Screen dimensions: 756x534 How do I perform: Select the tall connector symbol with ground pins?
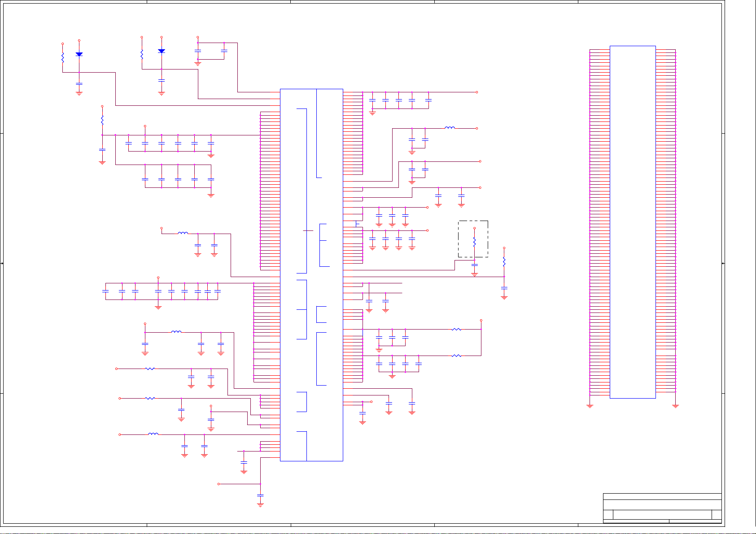tap(633, 222)
